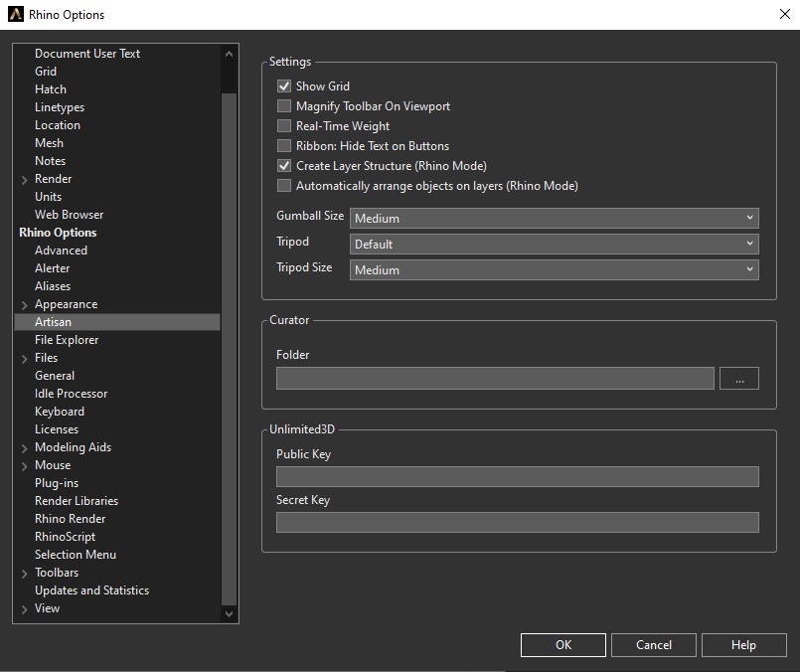Open the Web Browser options page

click(69, 215)
